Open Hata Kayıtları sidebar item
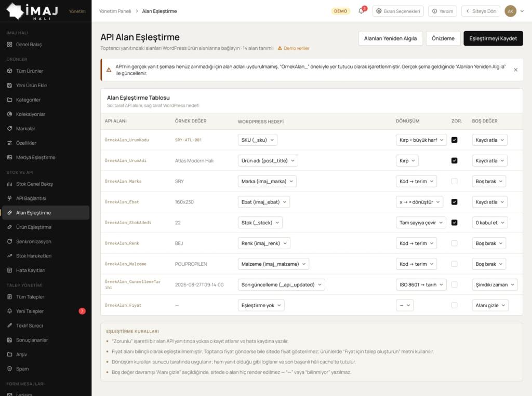 tap(46, 270)
